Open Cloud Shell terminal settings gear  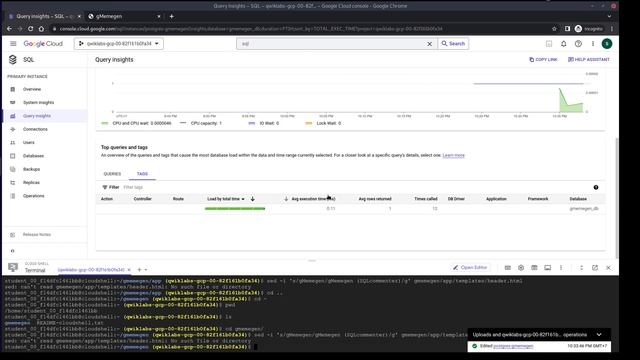click(521, 268)
